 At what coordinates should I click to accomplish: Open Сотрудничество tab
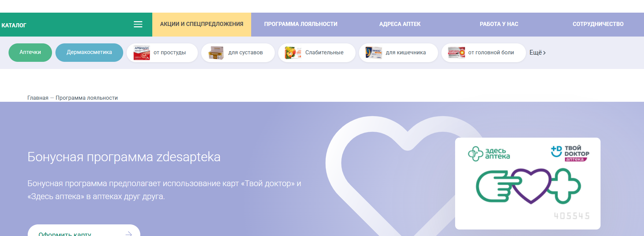coord(598,25)
